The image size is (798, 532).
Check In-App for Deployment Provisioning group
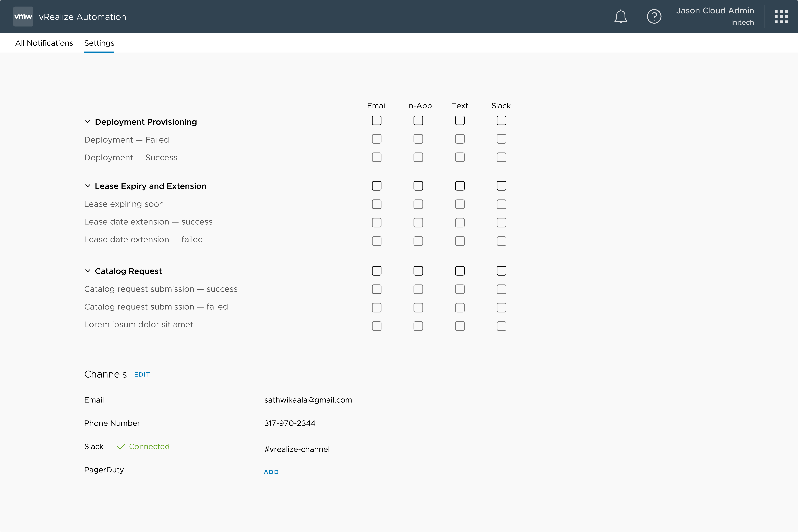(418, 120)
